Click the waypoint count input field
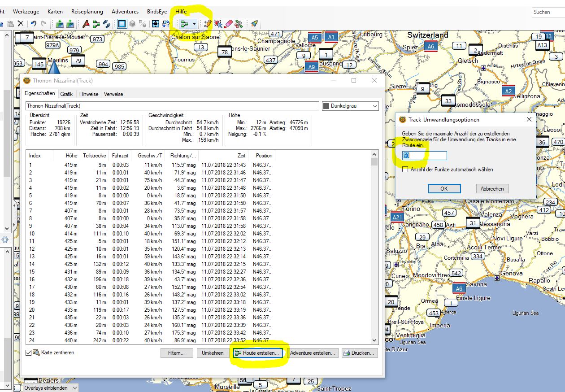Viewport: 565px width, 392px height. coord(424,156)
